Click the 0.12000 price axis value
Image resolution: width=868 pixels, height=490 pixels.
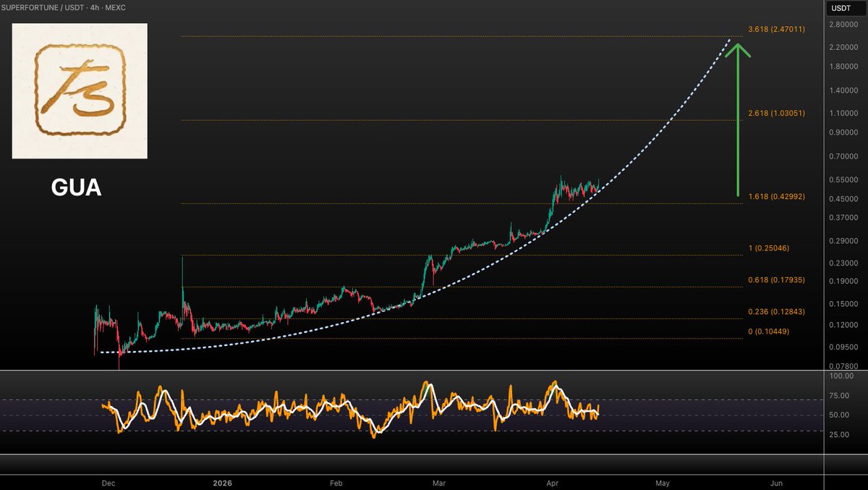[x=843, y=325]
